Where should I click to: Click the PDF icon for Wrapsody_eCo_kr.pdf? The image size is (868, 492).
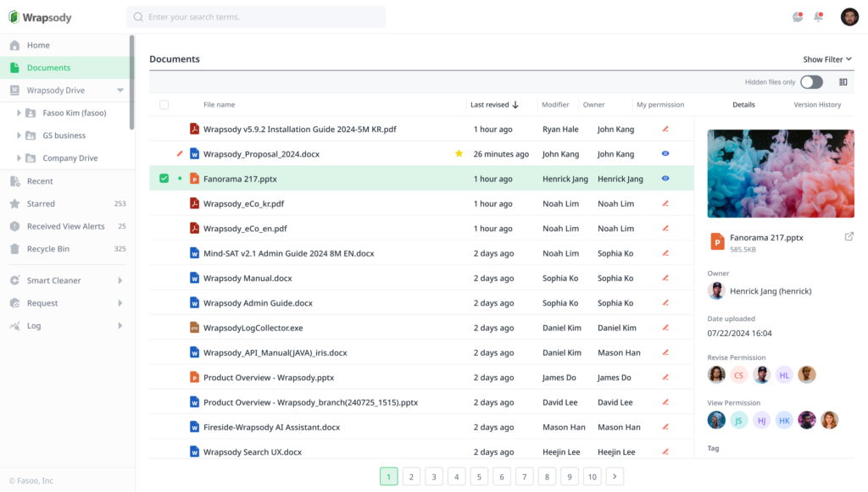tap(194, 203)
